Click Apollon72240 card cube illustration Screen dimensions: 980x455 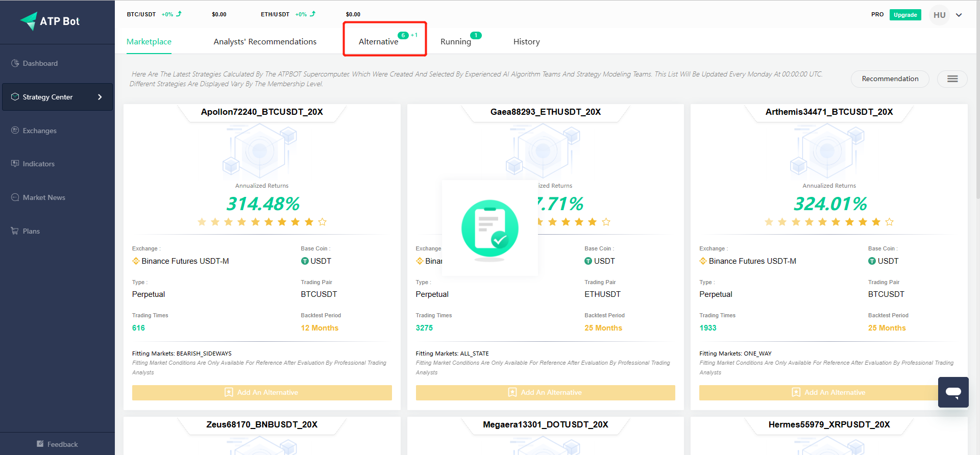(x=260, y=151)
